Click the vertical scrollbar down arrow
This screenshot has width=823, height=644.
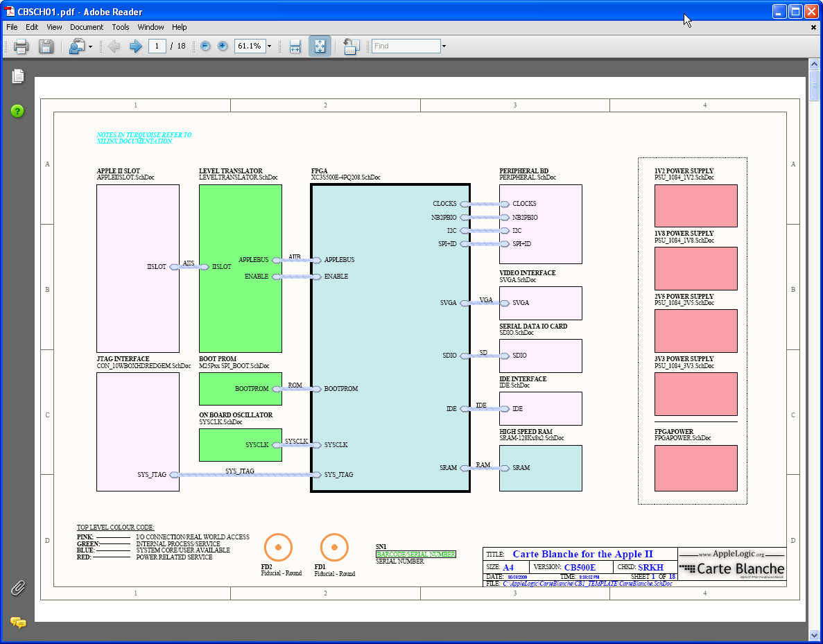(814, 634)
